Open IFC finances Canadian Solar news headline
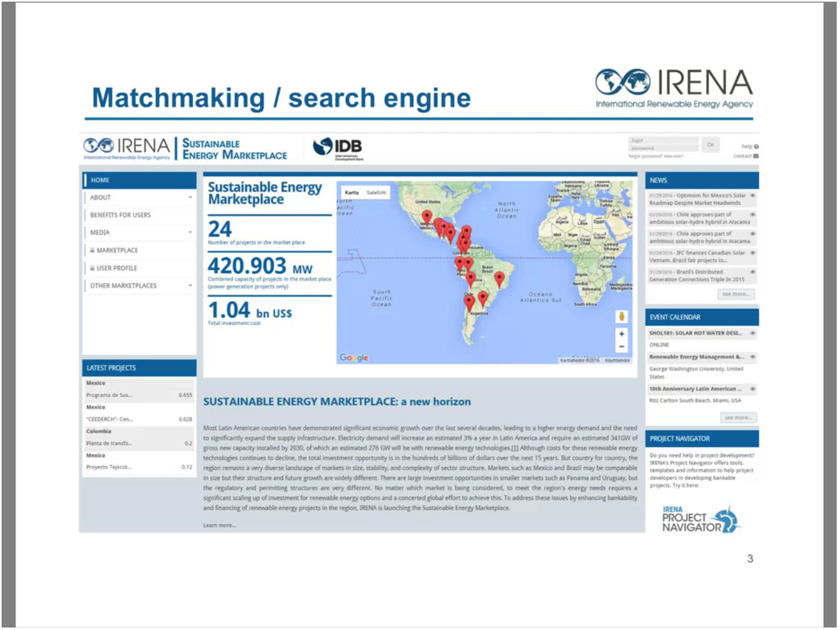Image resolution: width=840 pixels, height=630 pixels. tap(697, 257)
